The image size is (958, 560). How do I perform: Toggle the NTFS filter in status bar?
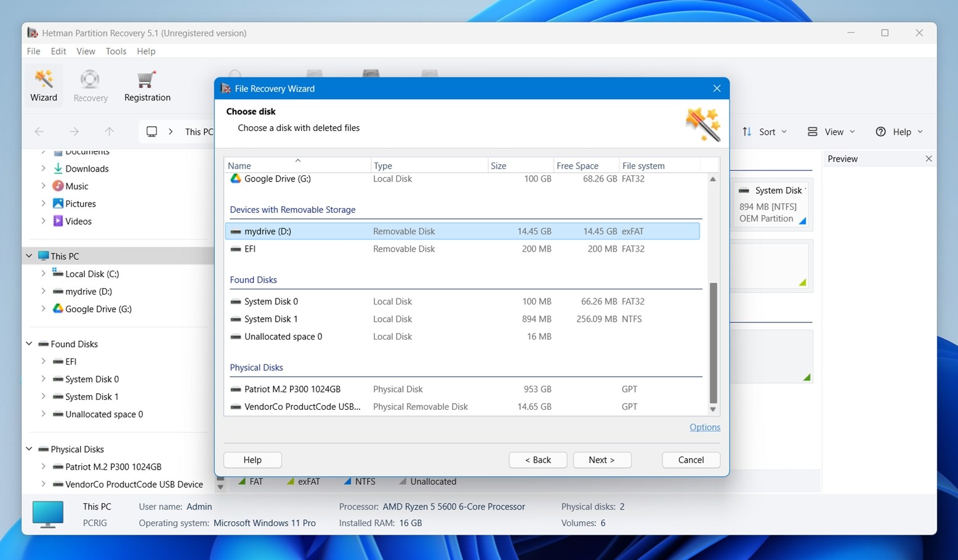(360, 481)
